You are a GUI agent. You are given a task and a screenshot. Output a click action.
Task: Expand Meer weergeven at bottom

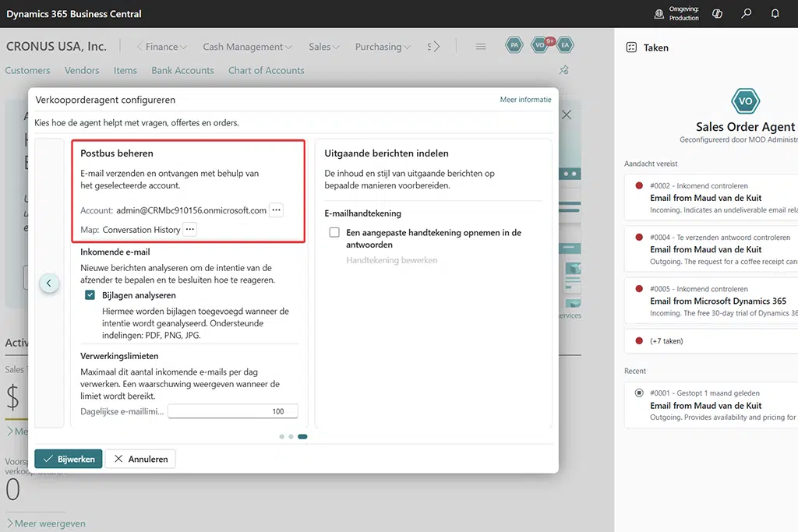pyautogui.click(x=45, y=523)
